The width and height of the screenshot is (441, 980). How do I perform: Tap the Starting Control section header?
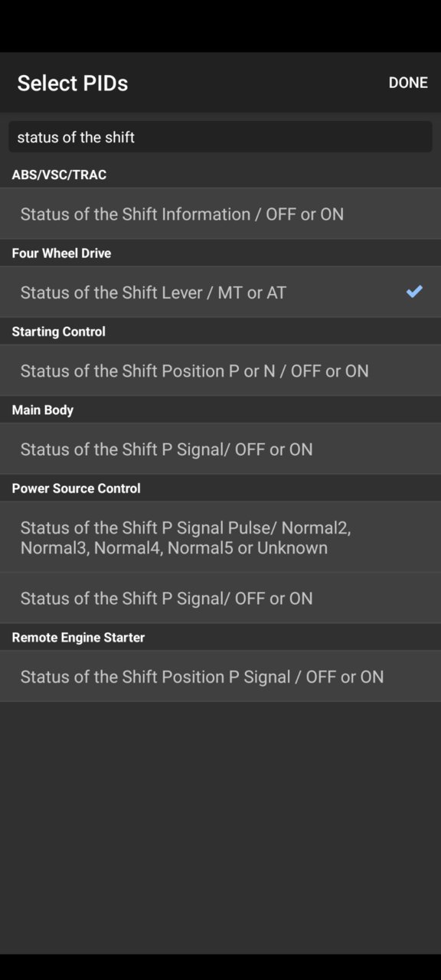[58, 332]
